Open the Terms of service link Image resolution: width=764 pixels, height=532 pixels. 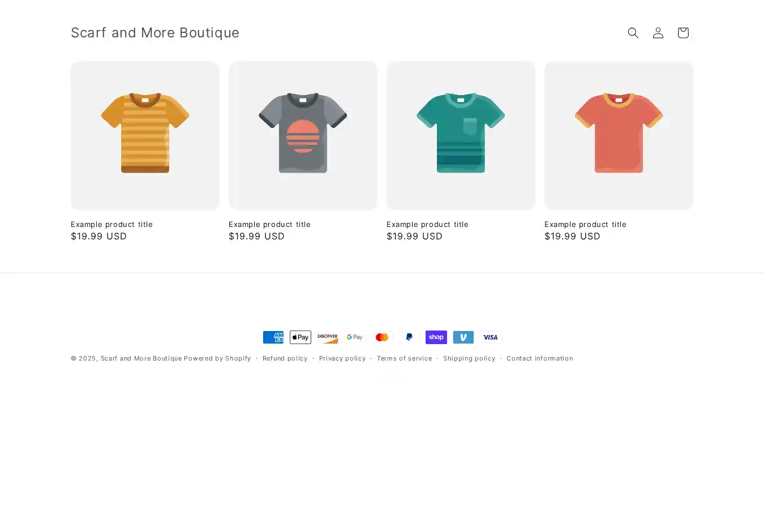(404, 358)
